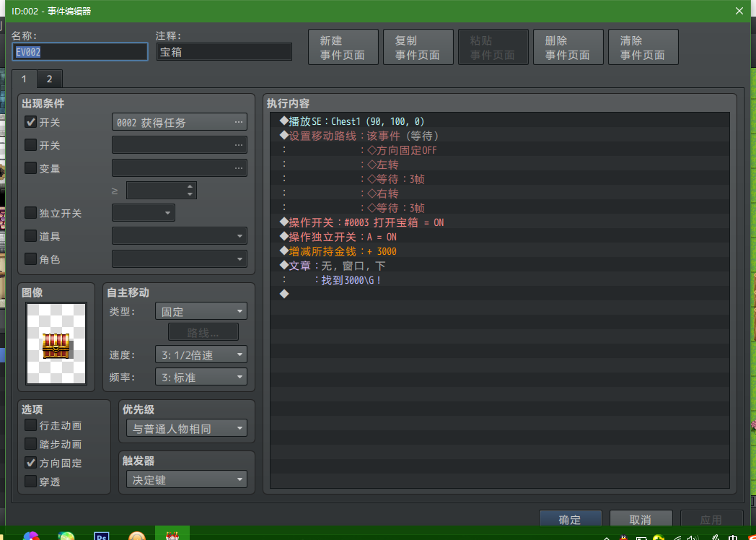The height and width of the screenshot is (540, 756).
Task: Select the 设置移动路线：该事件（等待） command
Action: pos(500,135)
